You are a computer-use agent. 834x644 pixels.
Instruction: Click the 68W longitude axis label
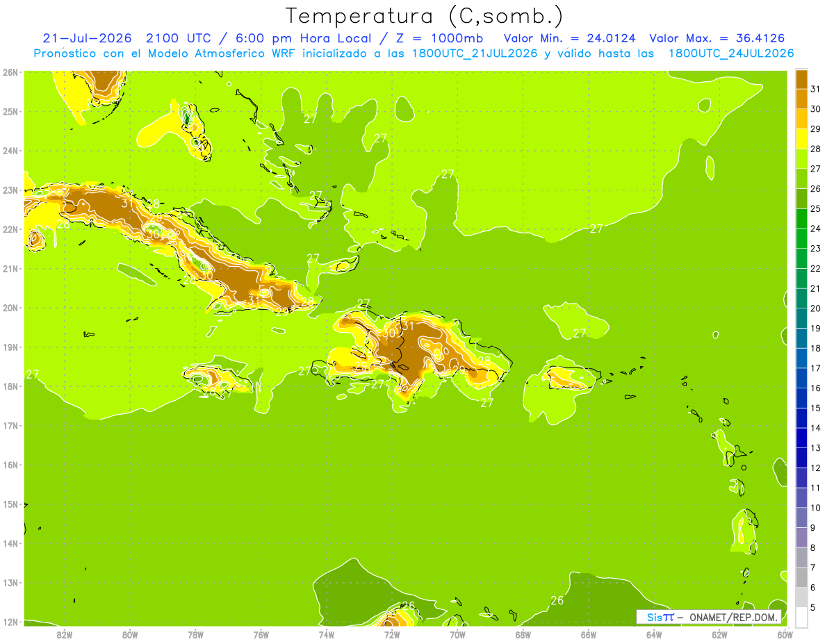pos(523,634)
